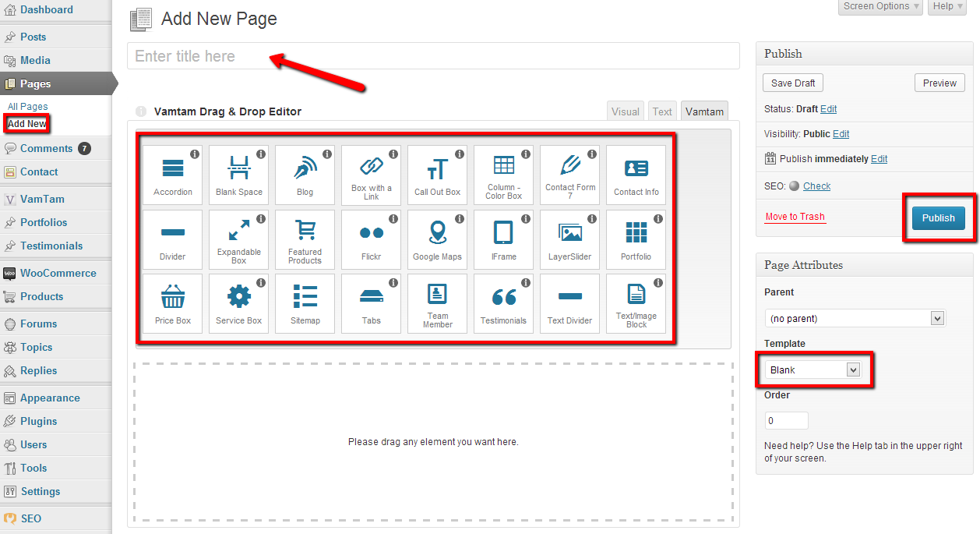Open the Parent page dropdown
Viewport: 980px width, 534px height.
(x=855, y=318)
